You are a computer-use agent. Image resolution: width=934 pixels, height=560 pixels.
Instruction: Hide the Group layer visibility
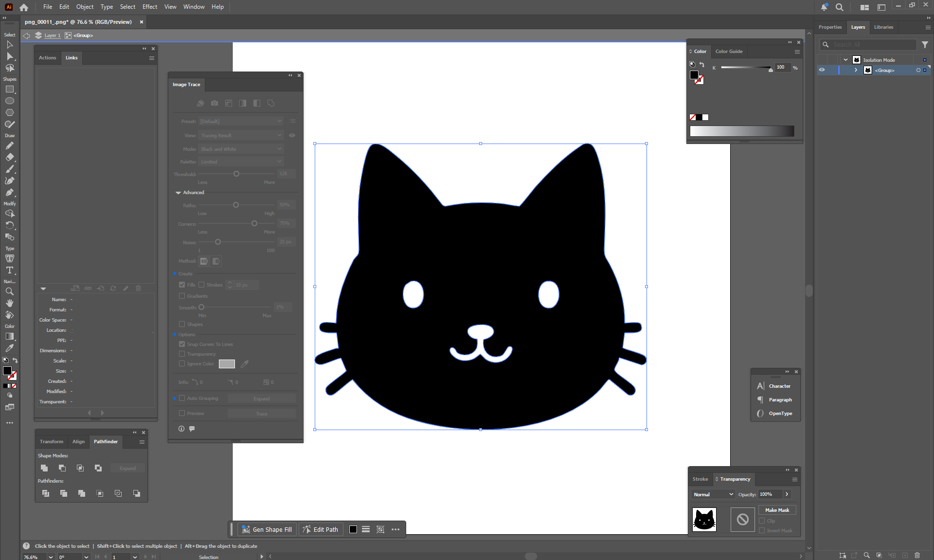tap(822, 70)
